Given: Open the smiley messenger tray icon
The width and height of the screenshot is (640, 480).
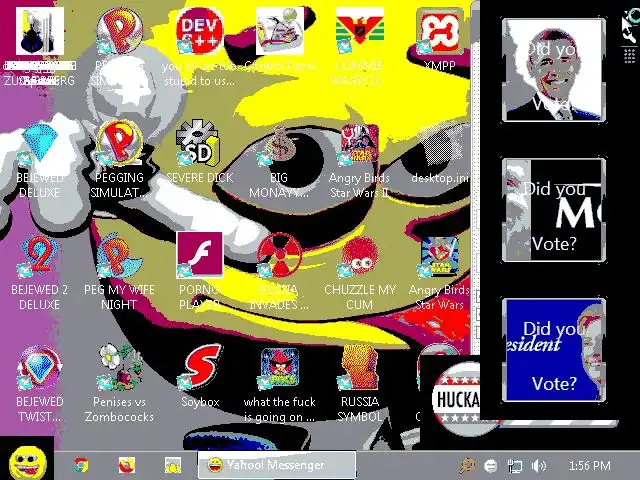Looking at the screenshot, I should pos(490,465).
